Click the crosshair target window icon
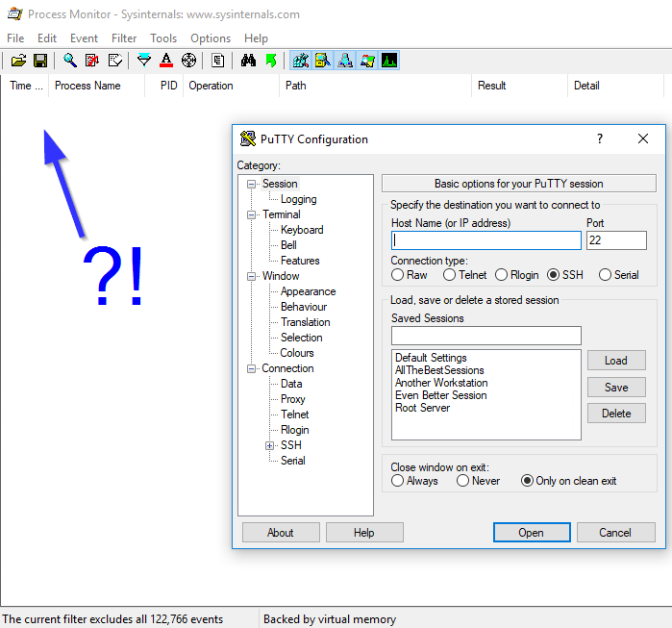The height and width of the screenshot is (628, 672). (188, 61)
